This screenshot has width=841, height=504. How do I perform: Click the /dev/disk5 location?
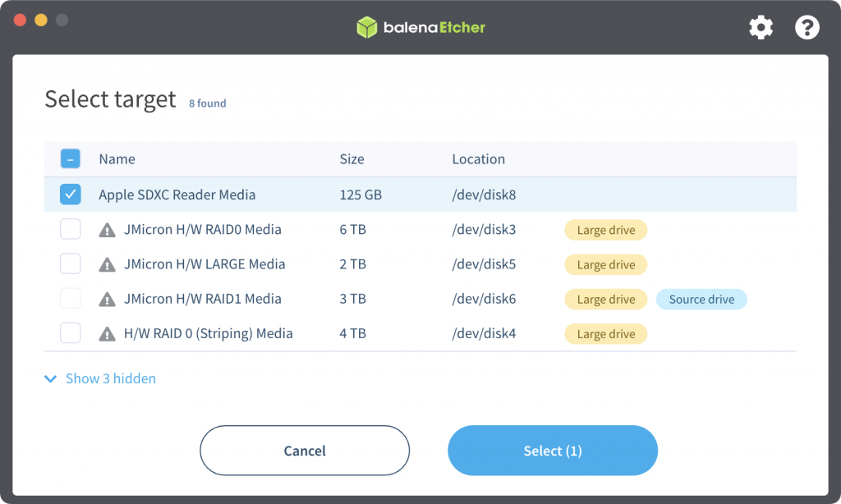pos(484,264)
